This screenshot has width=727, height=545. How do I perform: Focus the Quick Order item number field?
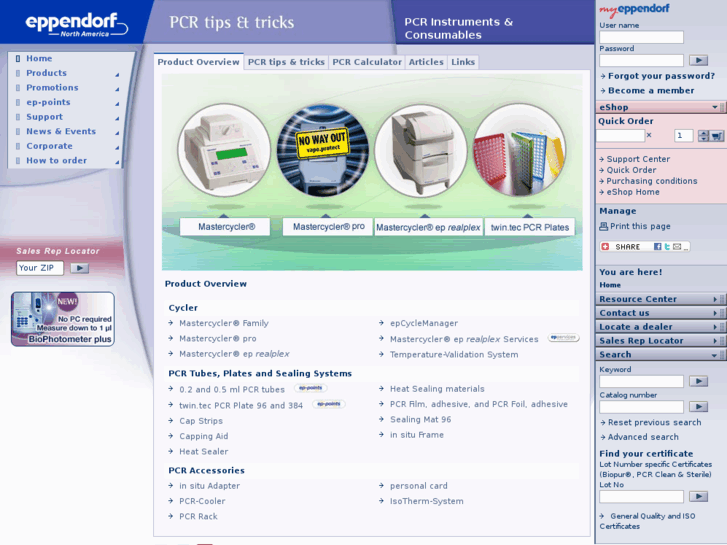(x=620, y=135)
